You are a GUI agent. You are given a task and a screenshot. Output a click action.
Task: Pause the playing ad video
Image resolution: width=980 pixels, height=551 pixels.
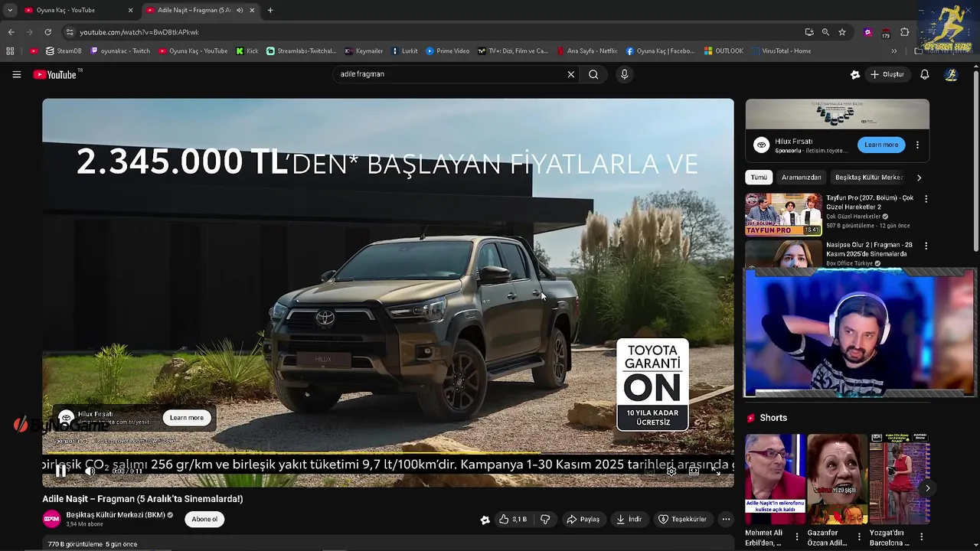pyautogui.click(x=60, y=471)
